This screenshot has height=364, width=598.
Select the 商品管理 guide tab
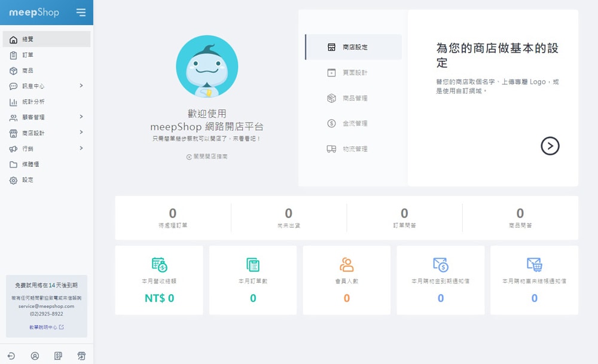[x=353, y=98]
